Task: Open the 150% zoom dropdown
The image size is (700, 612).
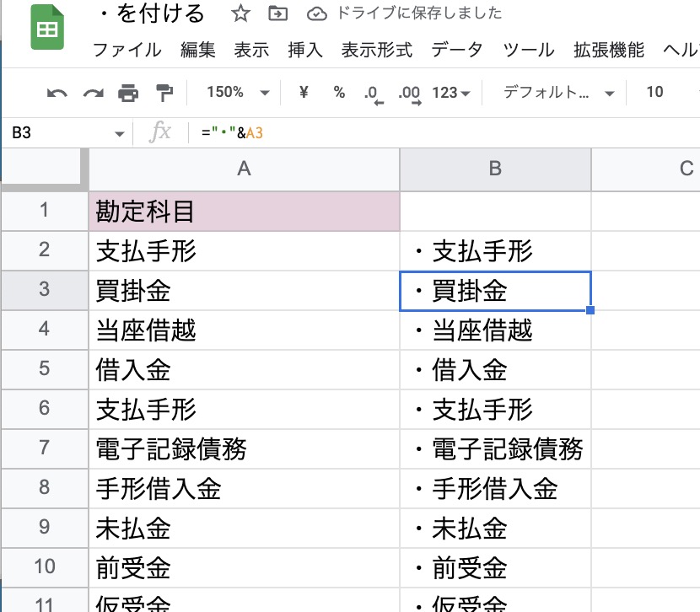Action: coord(239,93)
